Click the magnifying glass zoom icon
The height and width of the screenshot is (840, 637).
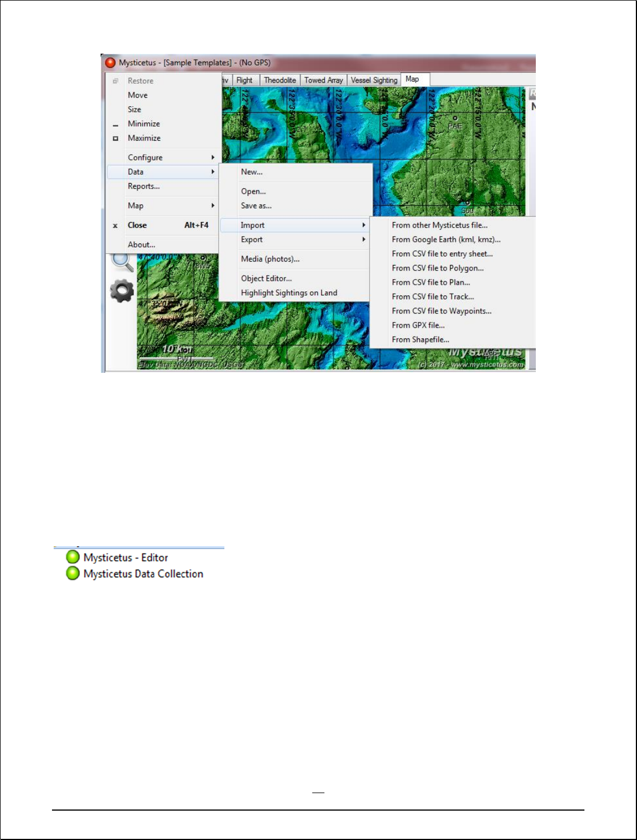coord(122,262)
